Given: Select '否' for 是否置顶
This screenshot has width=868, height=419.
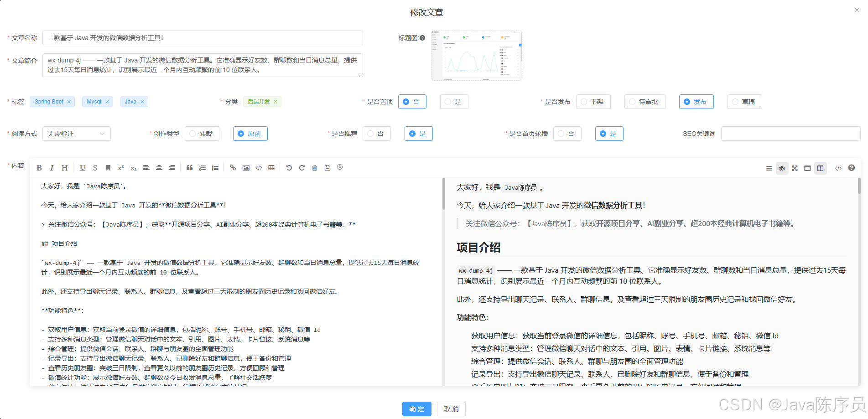Looking at the screenshot, I should (412, 102).
